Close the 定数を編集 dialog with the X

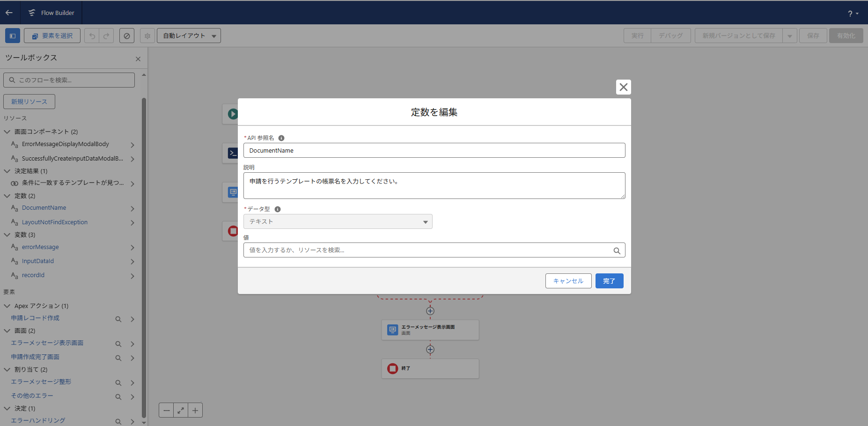pos(623,87)
